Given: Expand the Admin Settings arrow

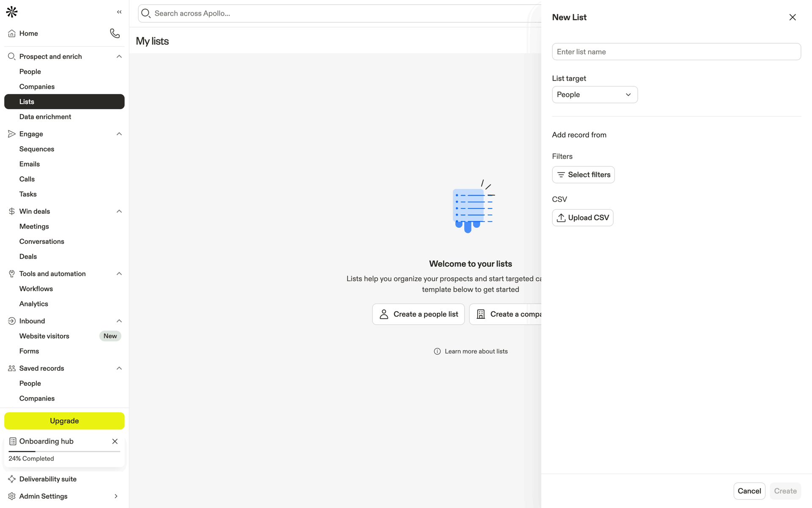Looking at the screenshot, I should (x=116, y=496).
